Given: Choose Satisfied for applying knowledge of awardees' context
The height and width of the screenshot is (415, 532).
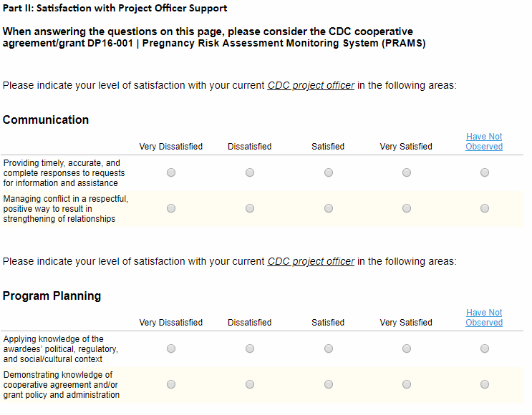Looking at the screenshot, I should (x=329, y=348).
